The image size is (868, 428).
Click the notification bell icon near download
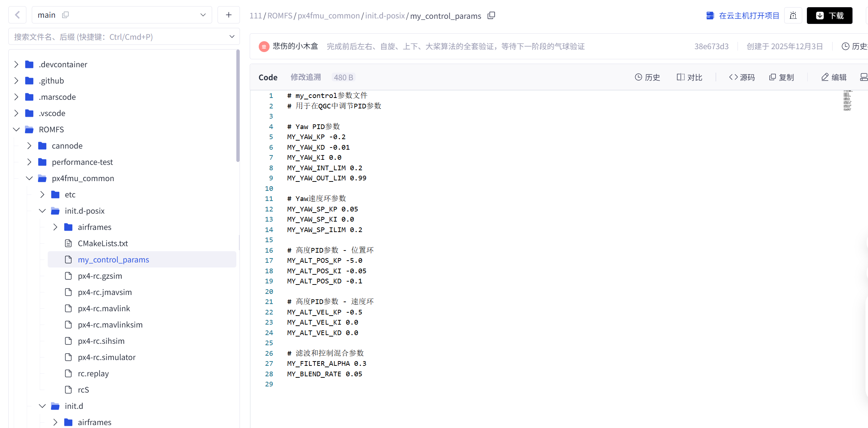click(x=793, y=16)
